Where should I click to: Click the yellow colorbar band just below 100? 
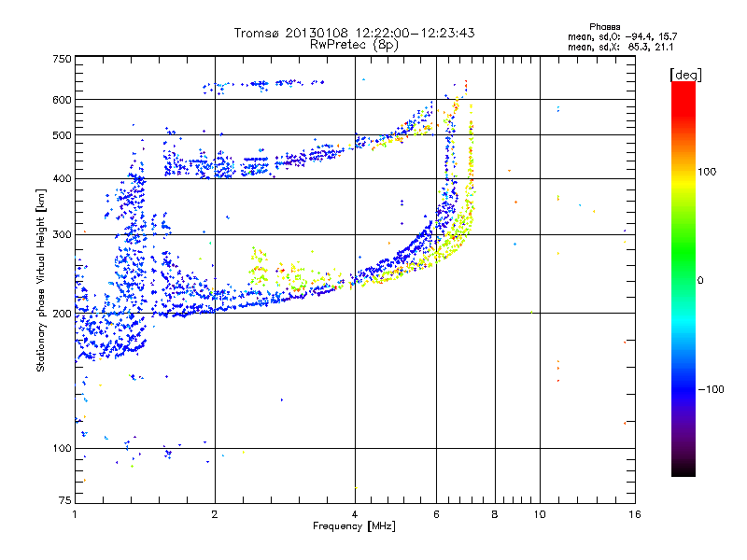click(x=684, y=183)
